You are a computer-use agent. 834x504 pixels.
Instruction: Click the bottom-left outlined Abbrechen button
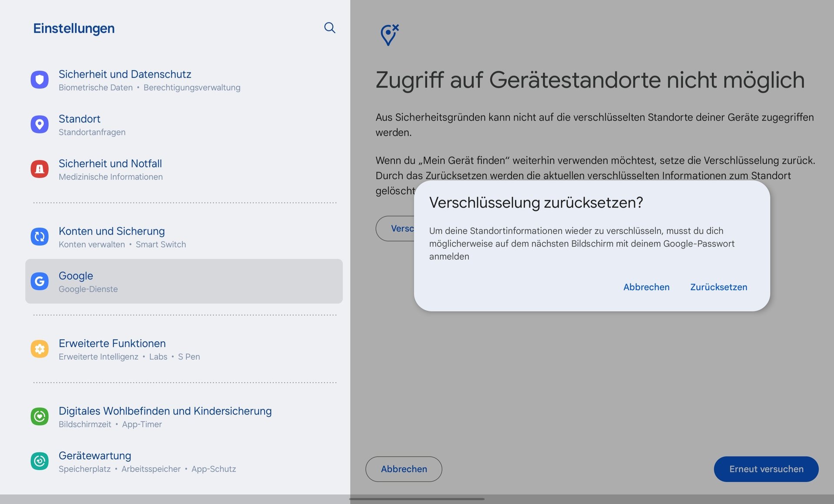(x=404, y=469)
